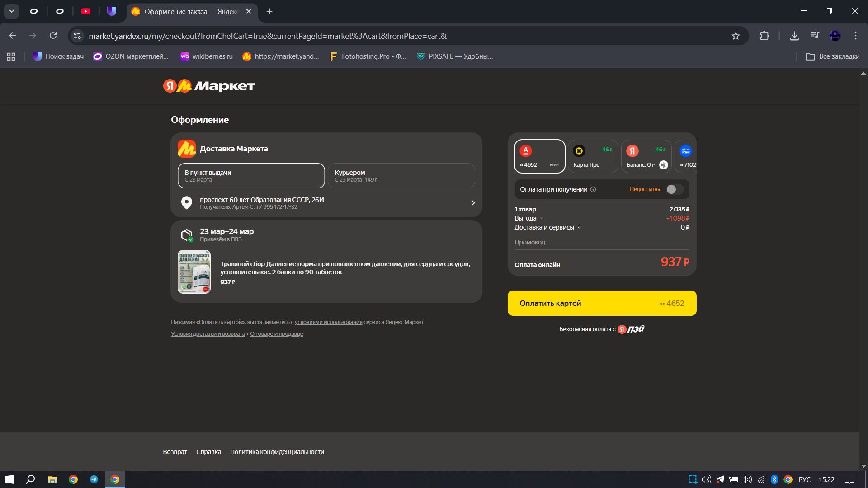Image resolution: width=868 pixels, height=488 pixels.
Task: Open the downloads icon in the Chrome toolbar
Action: click(794, 36)
